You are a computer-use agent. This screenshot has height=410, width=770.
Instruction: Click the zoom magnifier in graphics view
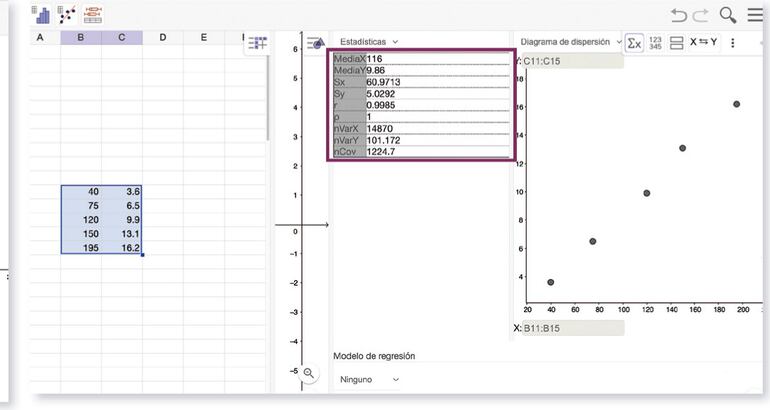(308, 373)
